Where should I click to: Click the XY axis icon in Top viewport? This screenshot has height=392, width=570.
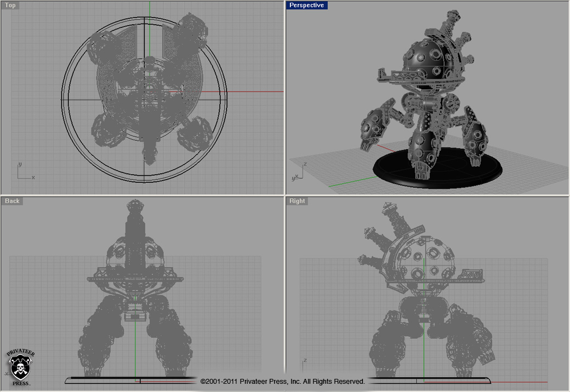pyautogui.click(x=24, y=172)
